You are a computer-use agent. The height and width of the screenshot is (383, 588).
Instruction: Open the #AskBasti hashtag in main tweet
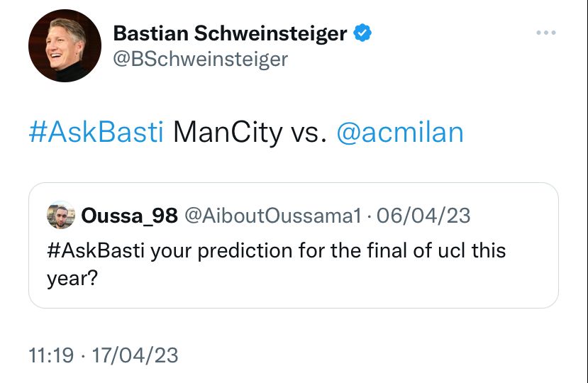[x=96, y=133]
